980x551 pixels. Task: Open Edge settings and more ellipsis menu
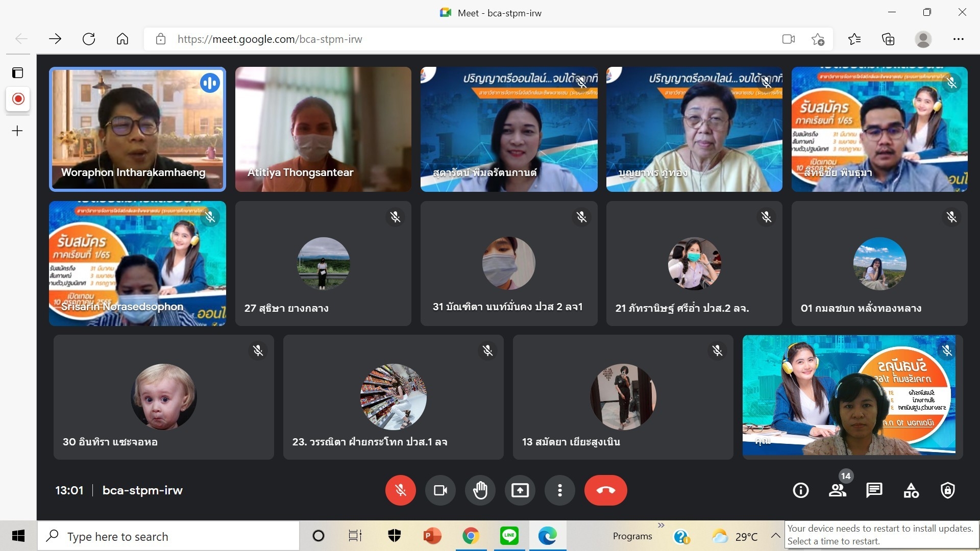coord(958,39)
